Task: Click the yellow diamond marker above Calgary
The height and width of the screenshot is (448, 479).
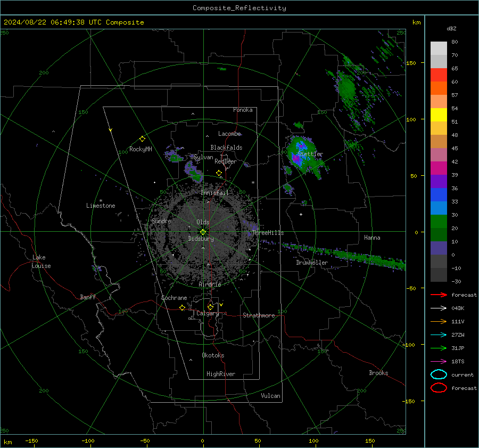Action: pos(210,307)
